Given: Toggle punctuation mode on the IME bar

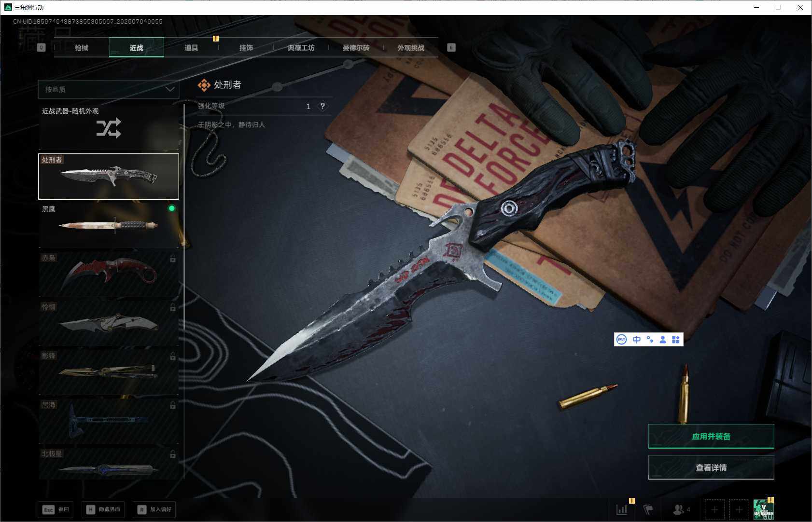Looking at the screenshot, I should (x=650, y=340).
